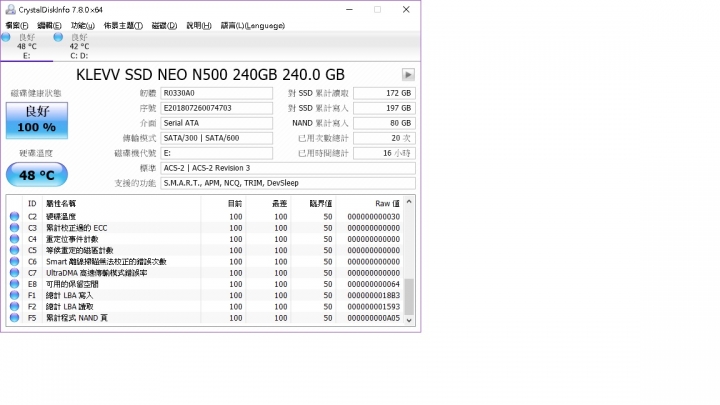Click the standard field ACS-2 Revision 3
Viewport: 720px width, 405px height.
[x=288, y=168]
